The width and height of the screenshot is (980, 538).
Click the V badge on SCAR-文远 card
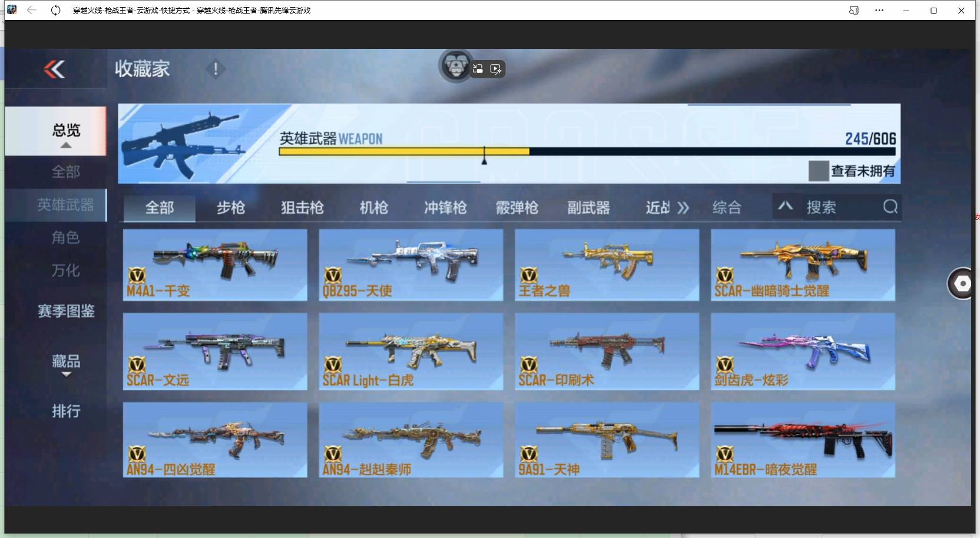coord(137,364)
